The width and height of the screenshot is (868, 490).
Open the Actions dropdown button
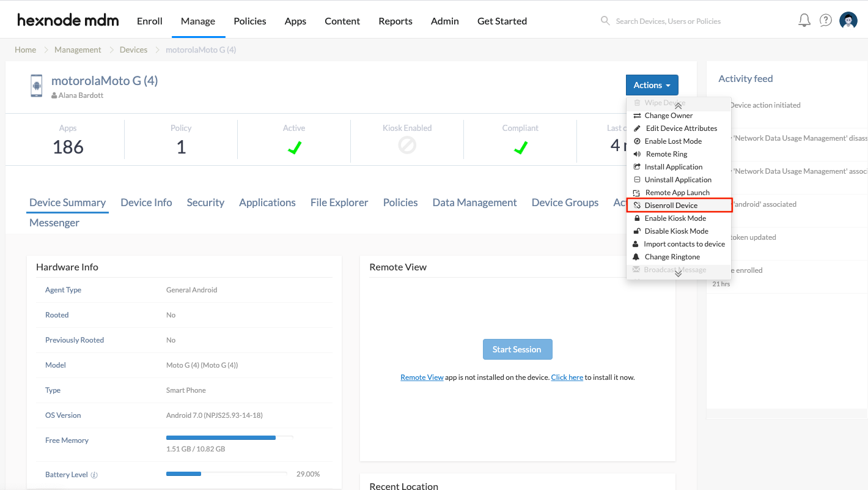pyautogui.click(x=652, y=85)
